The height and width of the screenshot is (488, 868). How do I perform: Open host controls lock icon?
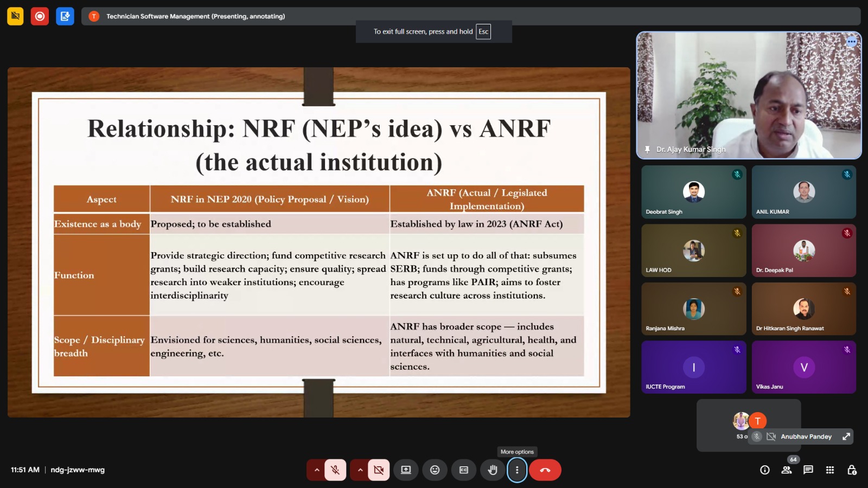[852, 470]
